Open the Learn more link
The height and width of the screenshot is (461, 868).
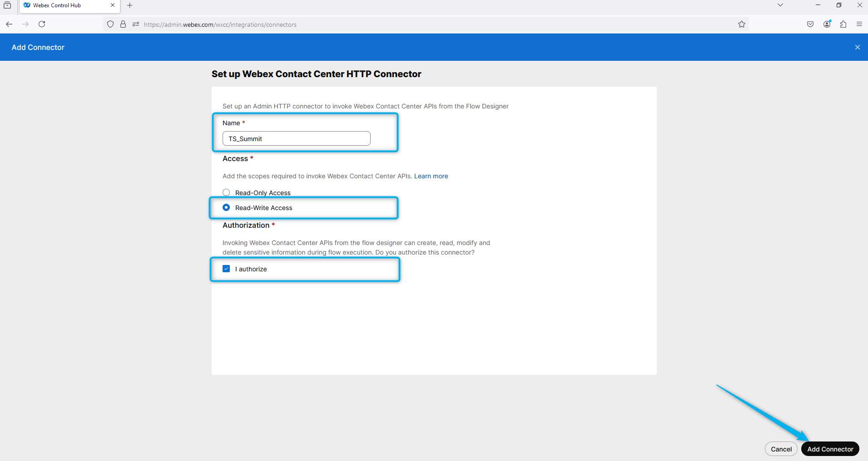click(x=431, y=176)
